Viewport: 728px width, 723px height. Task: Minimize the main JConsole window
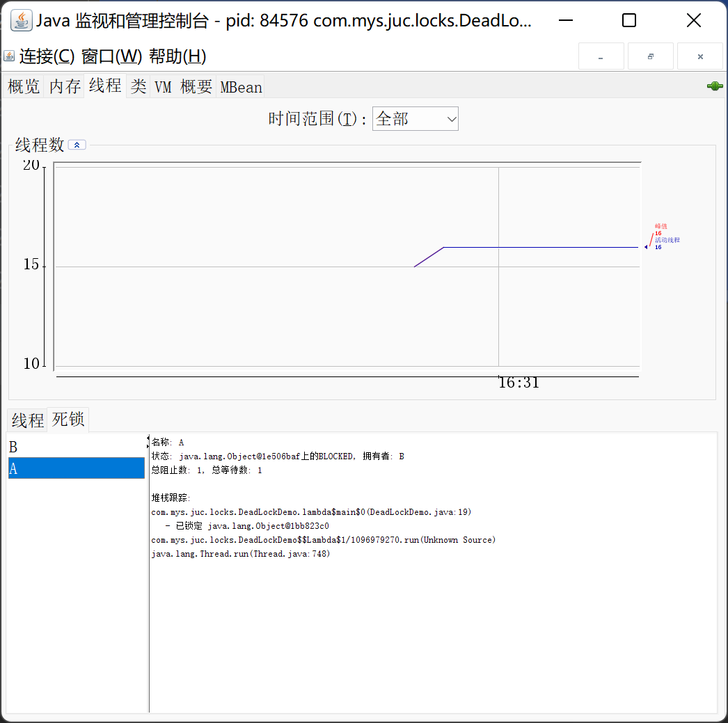tap(566, 20)
